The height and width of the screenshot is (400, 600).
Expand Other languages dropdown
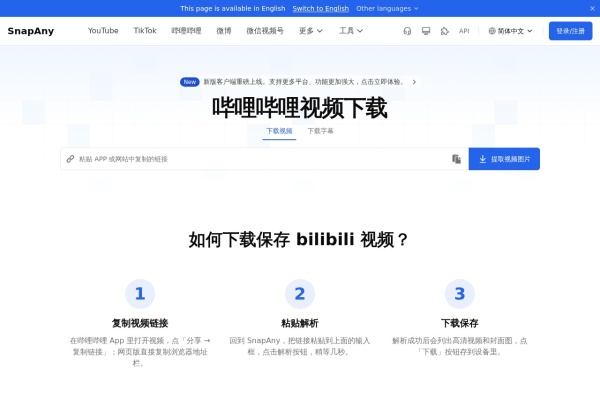pyautogui.click(x=387, y=8)
